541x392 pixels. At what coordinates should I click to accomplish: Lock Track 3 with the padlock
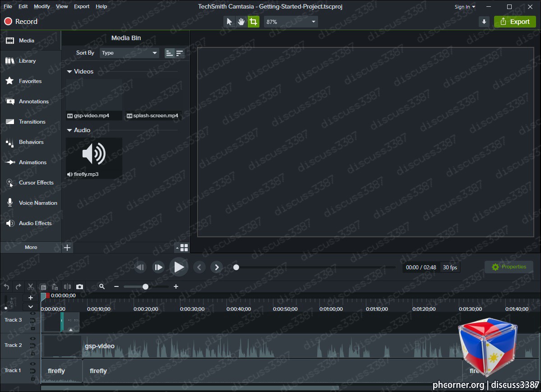pos(33,328)
